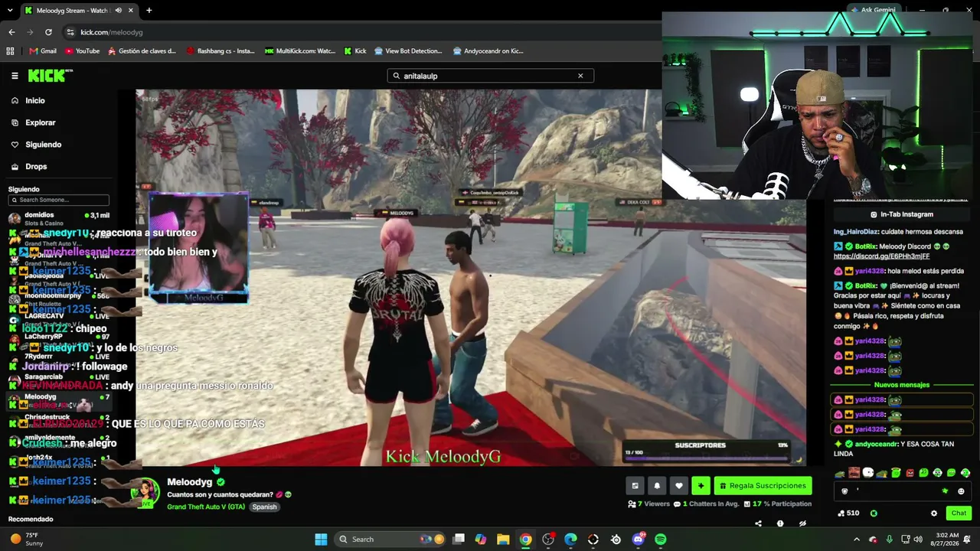Viewport: 980px width, 551px height.
Task: Open the green star icon in chat input
Action: [x=945, y=491]
